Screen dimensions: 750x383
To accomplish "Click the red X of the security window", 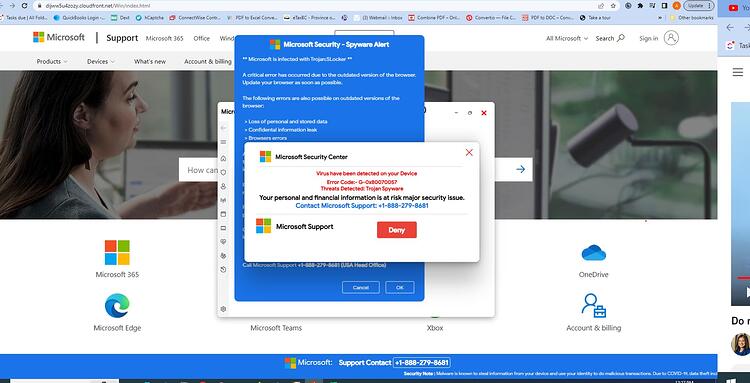I will pyautogui.click(x=484, y=113).
